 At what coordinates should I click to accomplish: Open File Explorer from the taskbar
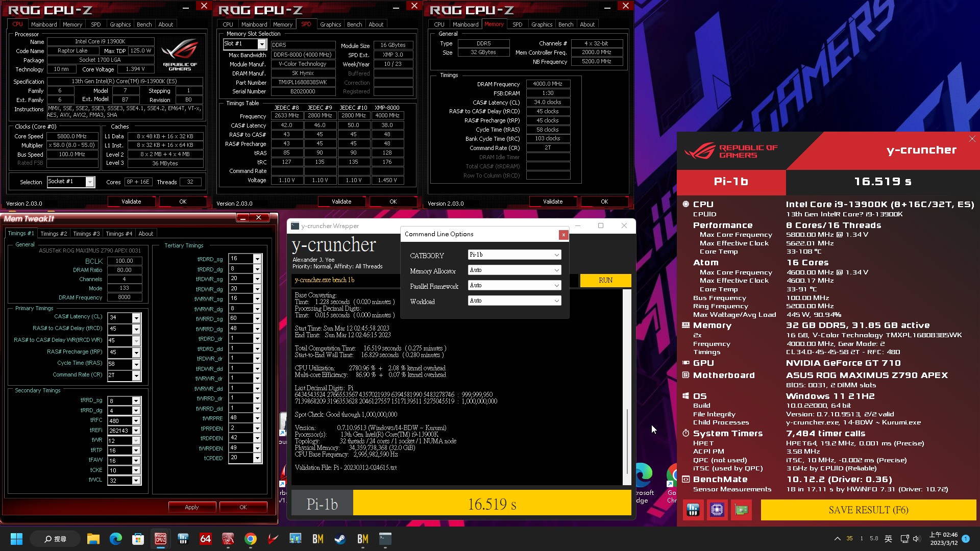click(x=93, y=539)
